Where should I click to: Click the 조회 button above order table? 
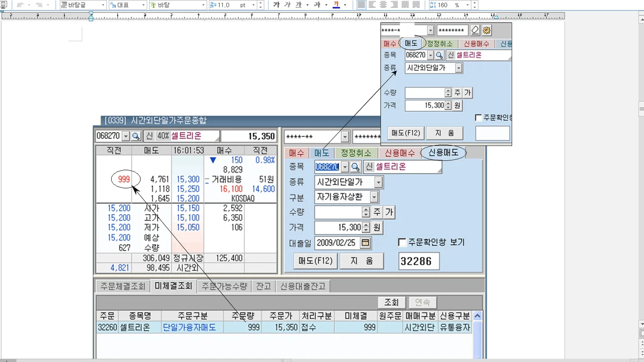[392, 302]
